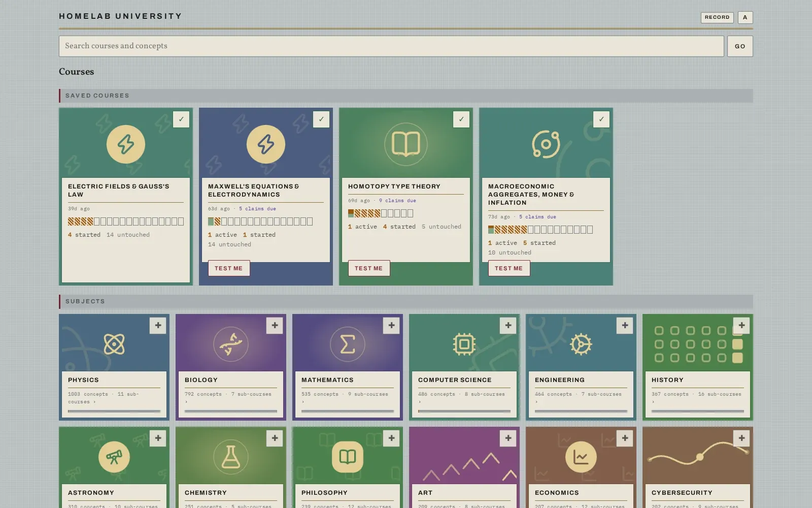Click the A button beside RECORD
Image resolution: width=812 pixels, height=508 pixels.
(x=745, y=17)
